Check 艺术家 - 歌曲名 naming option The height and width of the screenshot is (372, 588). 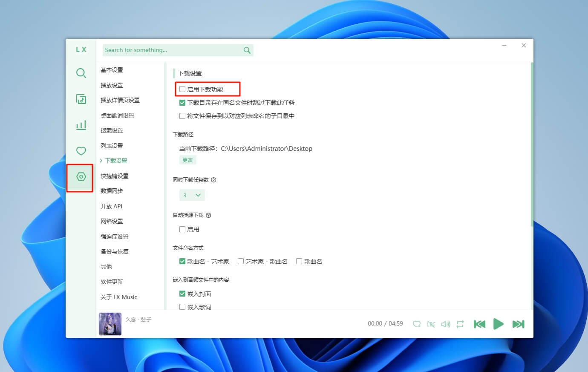(241, 261)
